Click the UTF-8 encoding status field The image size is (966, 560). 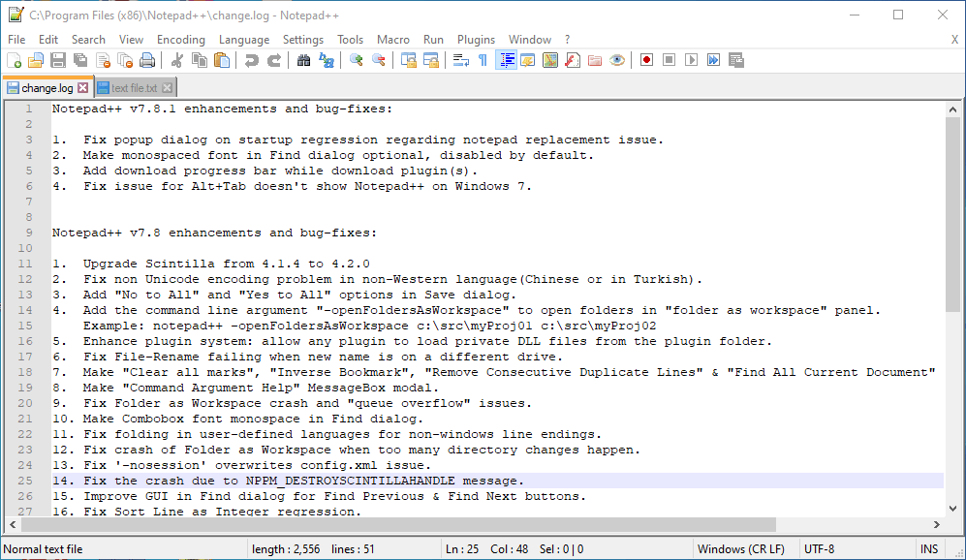click(x=857, y=549)
